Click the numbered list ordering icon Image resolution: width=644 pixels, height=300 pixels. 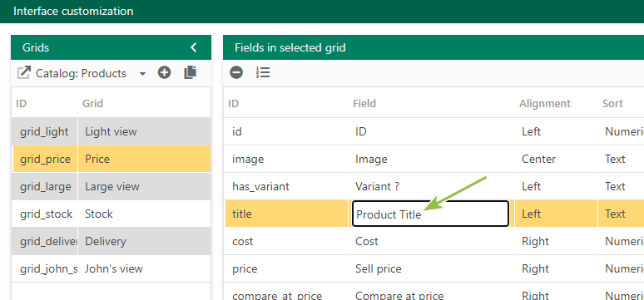[263, 72]
